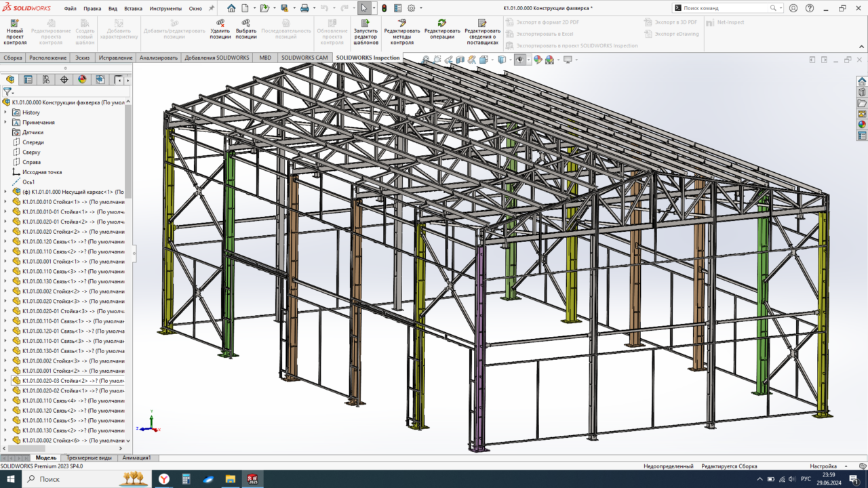Open the ConfigurationManager panel tab
This screenshot has width=868, height=488.
[46, 79]
